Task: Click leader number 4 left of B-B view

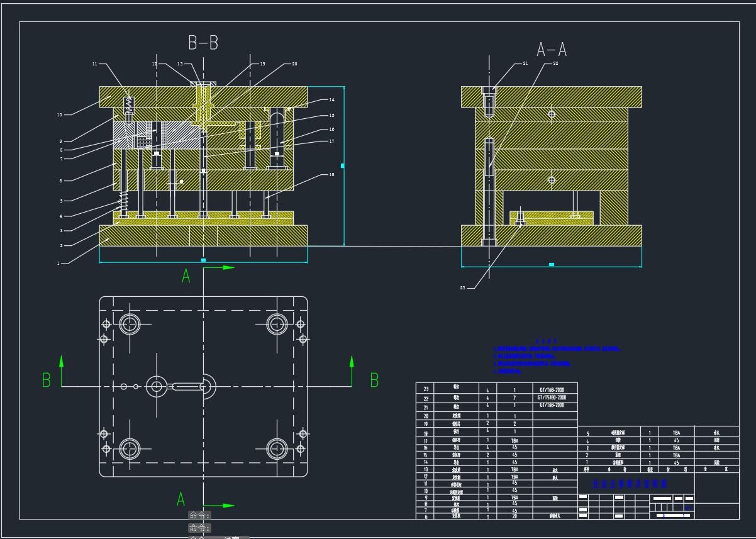Action: [x=61, y=216]
